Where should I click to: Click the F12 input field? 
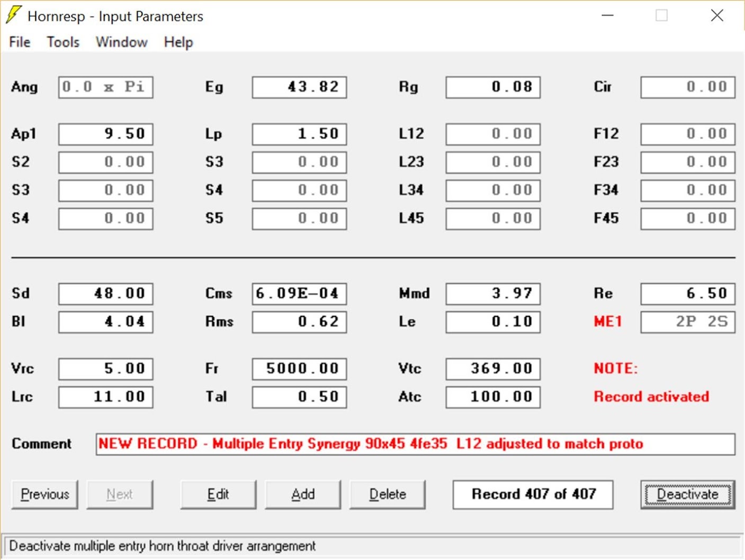pos(688,134)
